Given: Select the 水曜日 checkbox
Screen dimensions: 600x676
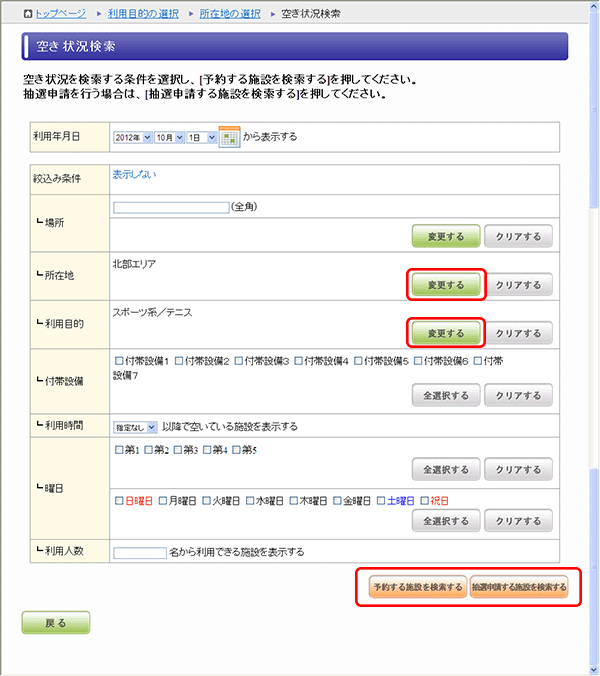Looking at the screenshot, I should (x=250, y=501).
